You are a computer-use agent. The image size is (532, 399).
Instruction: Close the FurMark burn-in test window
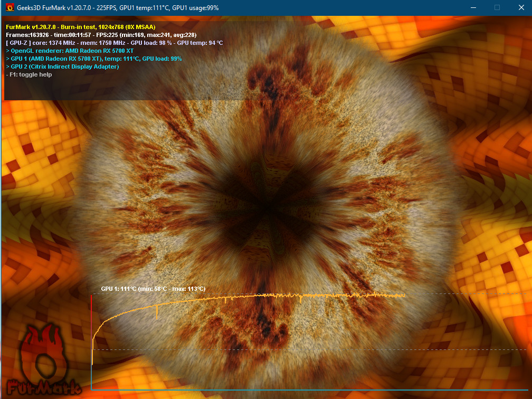click(x=521, y=8)
